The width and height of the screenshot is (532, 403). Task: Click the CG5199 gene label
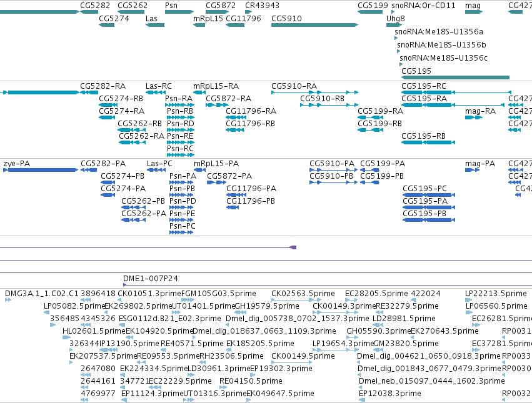373,6
